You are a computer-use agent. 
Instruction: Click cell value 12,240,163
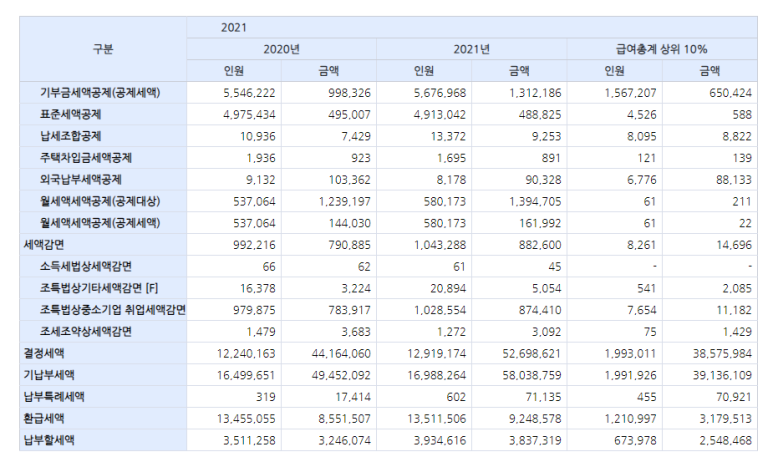tap(246, 353)
